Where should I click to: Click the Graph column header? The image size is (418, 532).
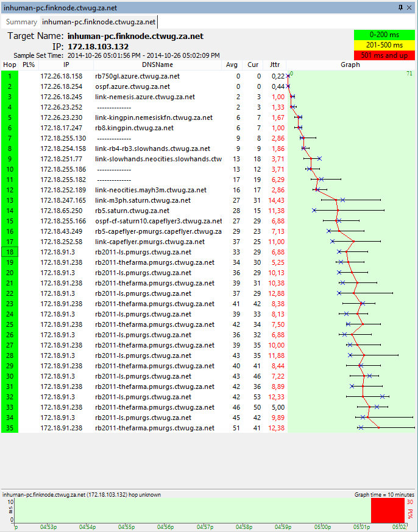pos(350,65)
